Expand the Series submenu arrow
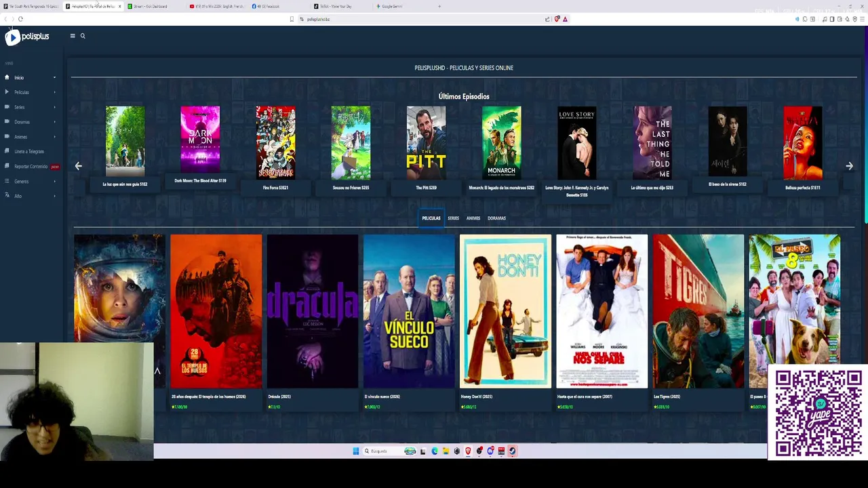 [54, 107]
